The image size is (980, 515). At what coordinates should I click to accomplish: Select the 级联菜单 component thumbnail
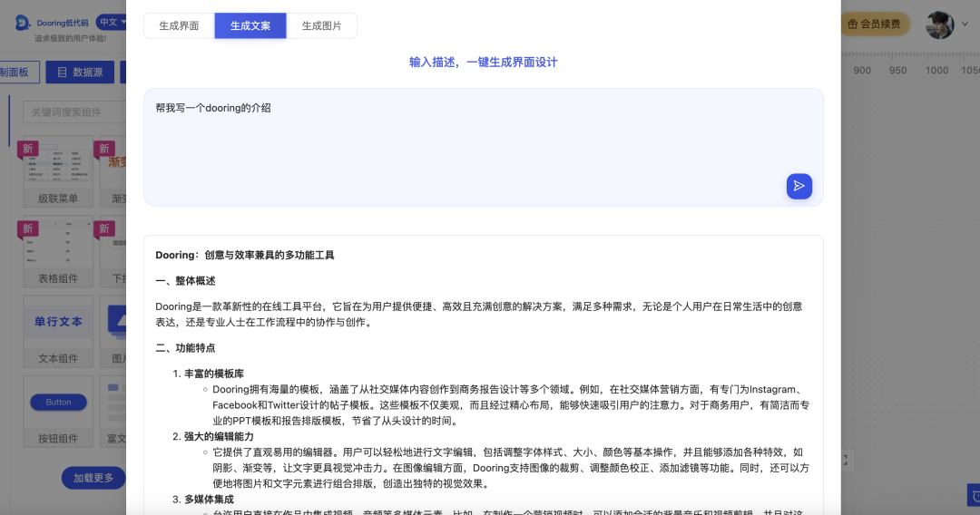[58, 171]
